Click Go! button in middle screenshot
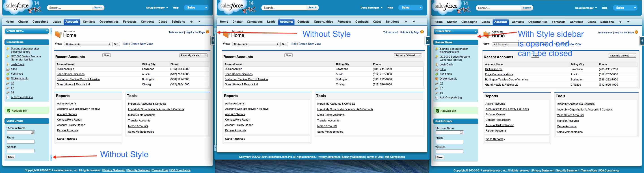The image size is (644, 173). (x=284, y=44)
